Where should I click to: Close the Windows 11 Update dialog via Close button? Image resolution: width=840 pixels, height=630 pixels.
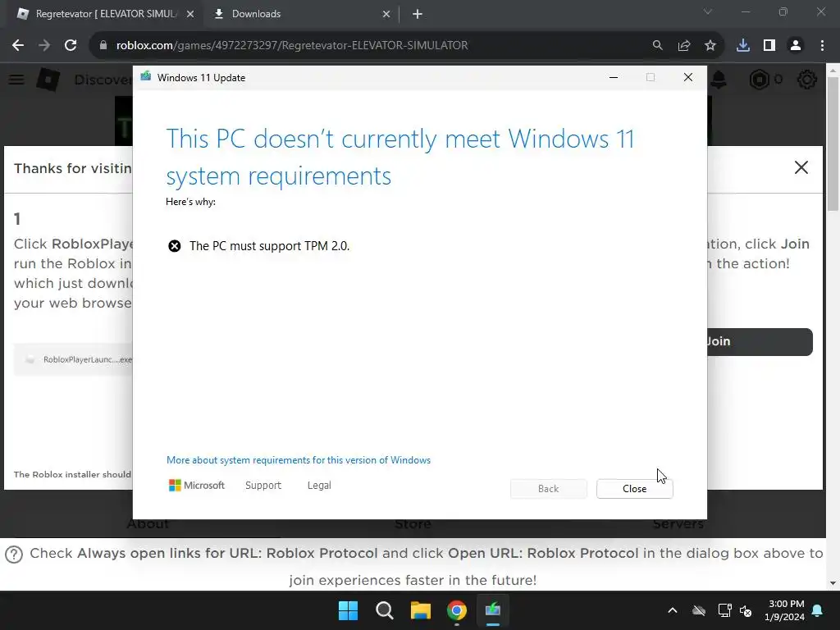(x=634, y=489)
